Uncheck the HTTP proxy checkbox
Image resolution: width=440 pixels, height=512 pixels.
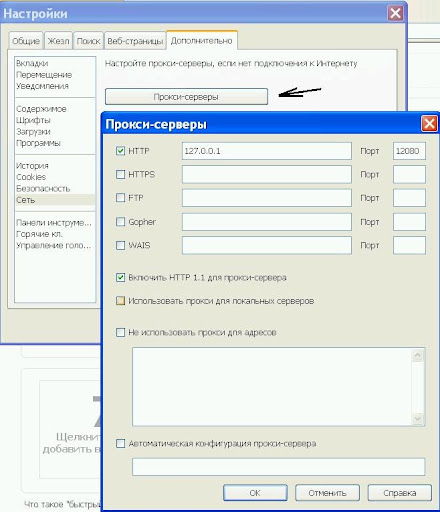pyautogui.click(x=120, y=151)
